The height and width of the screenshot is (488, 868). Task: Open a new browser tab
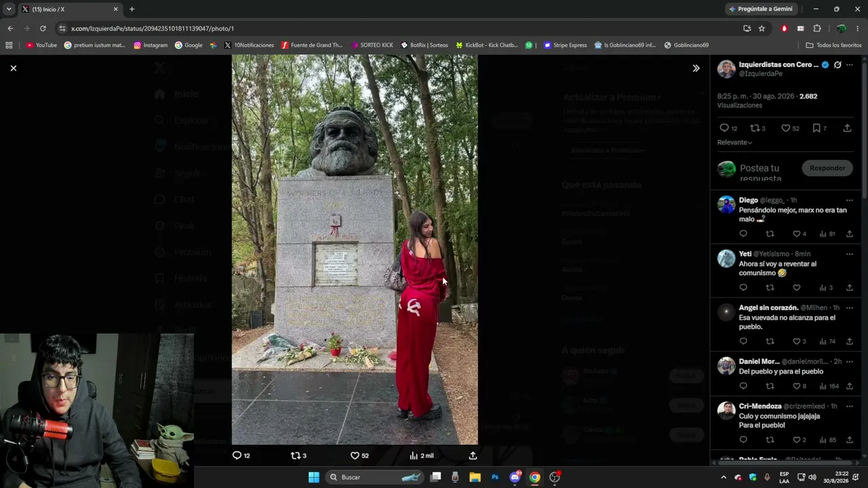click(132, 9)
